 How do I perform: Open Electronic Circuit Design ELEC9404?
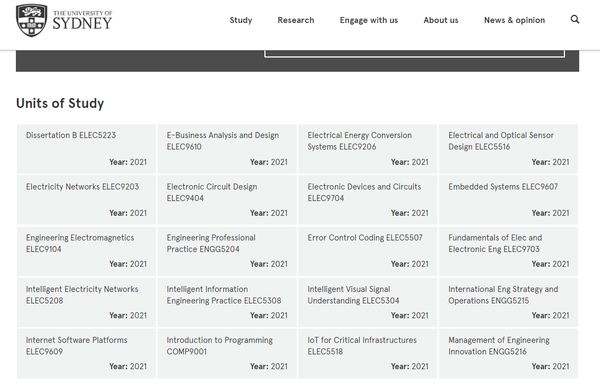[x=227, y=200]
